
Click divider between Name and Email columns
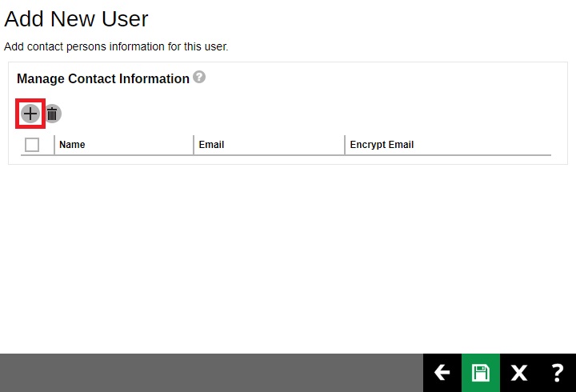point(194,145)
